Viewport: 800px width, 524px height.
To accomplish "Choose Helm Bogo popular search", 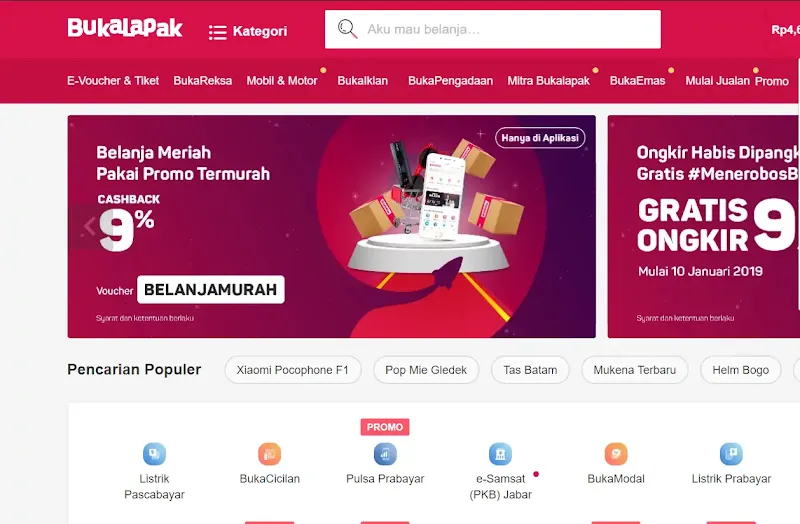I will click(x=740, y=370).
